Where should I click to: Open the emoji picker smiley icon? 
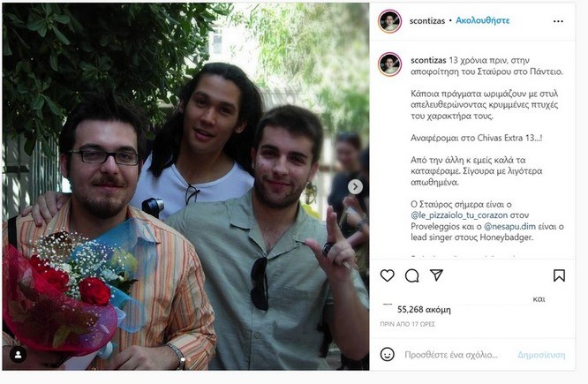(x=387, y=354)
